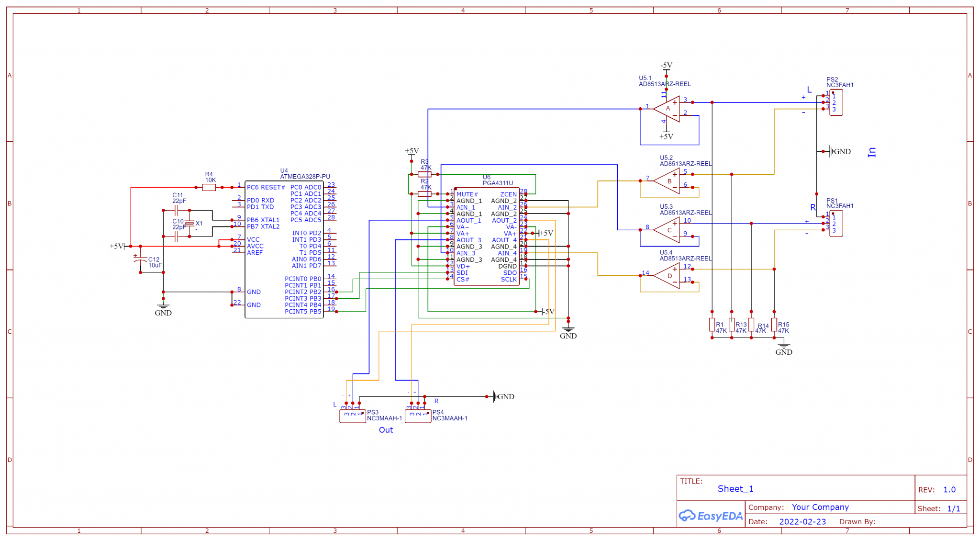Click the date value 2022-02-23

click(802, 521)
